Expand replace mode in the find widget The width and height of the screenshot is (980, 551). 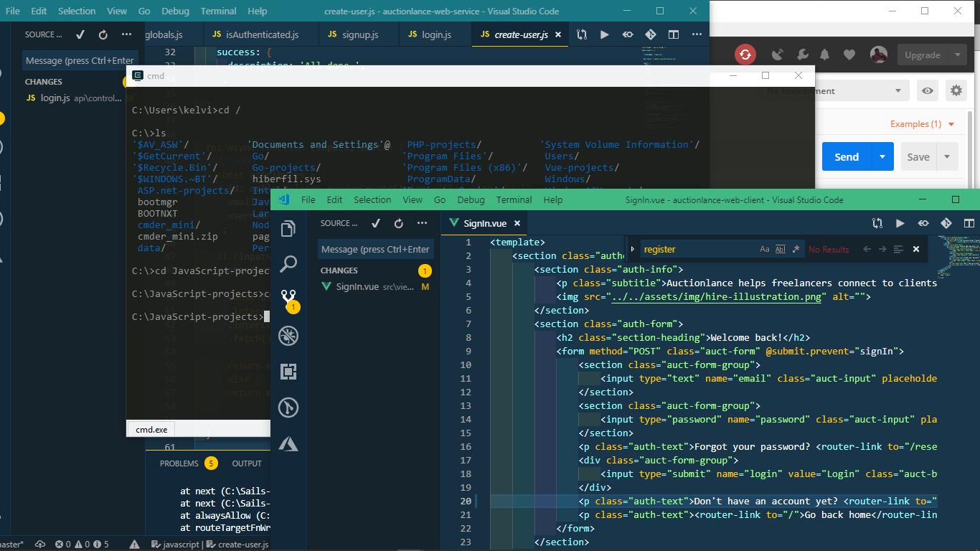[x=633, y=249]
